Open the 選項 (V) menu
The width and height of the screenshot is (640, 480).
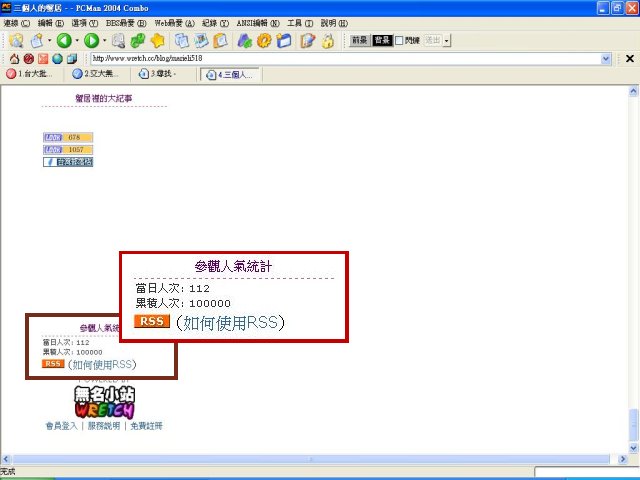click(x=85, y=23)
